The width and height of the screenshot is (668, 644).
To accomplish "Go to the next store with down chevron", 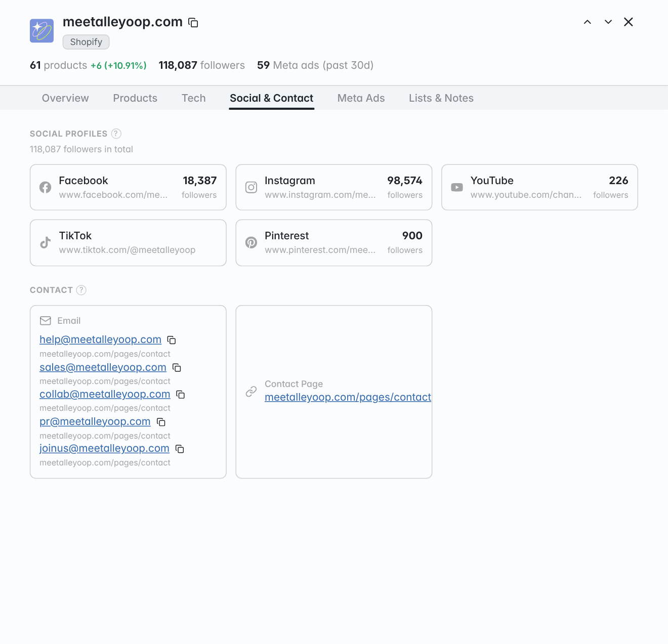I will [x=608, y=22].
